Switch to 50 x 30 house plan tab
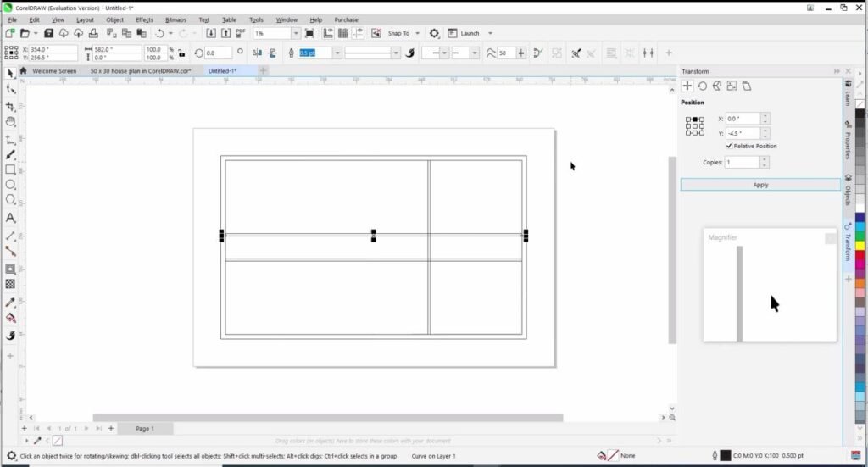 coord(141,71)
